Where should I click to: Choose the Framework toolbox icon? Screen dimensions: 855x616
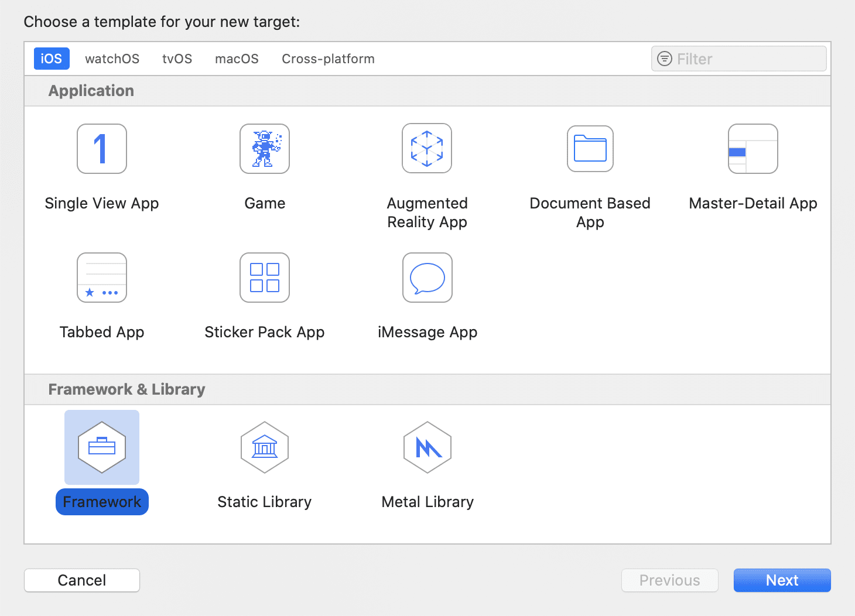coord(102,447)
